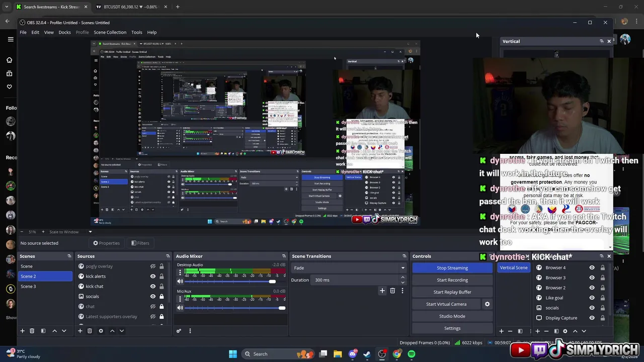Delete selected source with trash icon
644x362 pixels.
coord(90,331)
